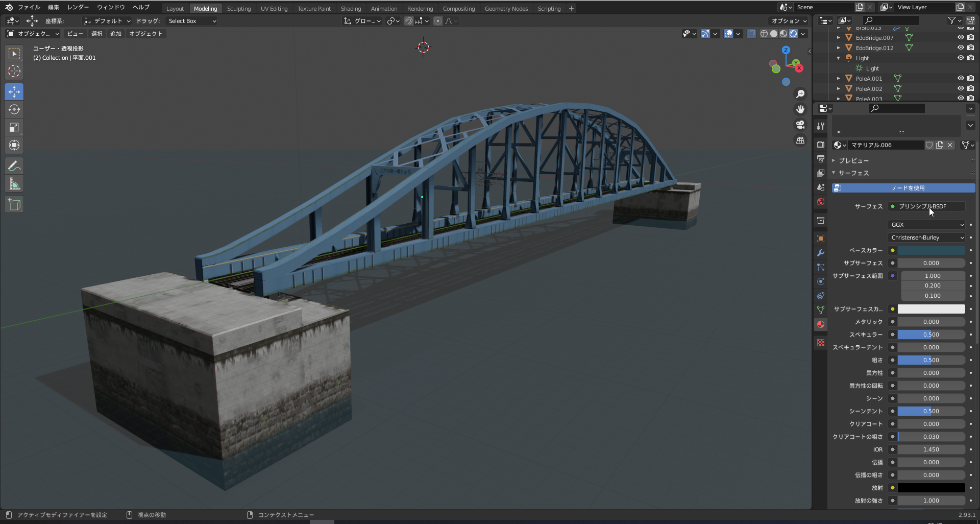980x524 pixels.
Task: Toggle X-ray display in viewport header
Action: (751, 34)
